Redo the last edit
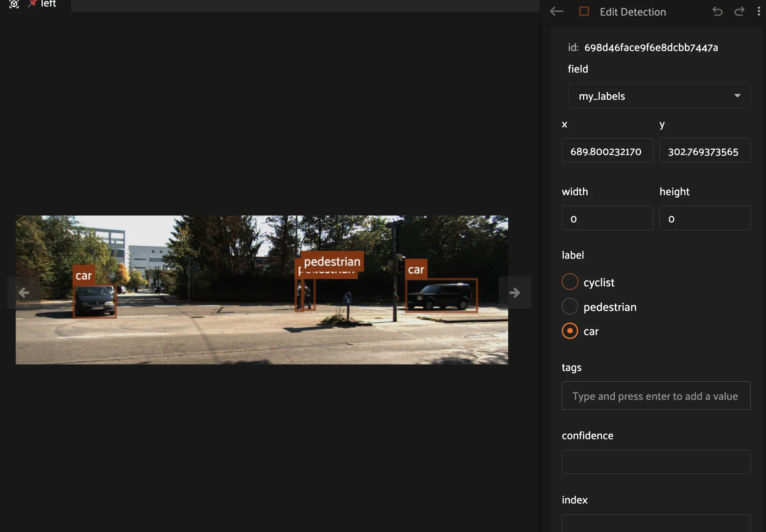Screen dimensions: 766x532 pyautogui.click(x=739, y=12)
